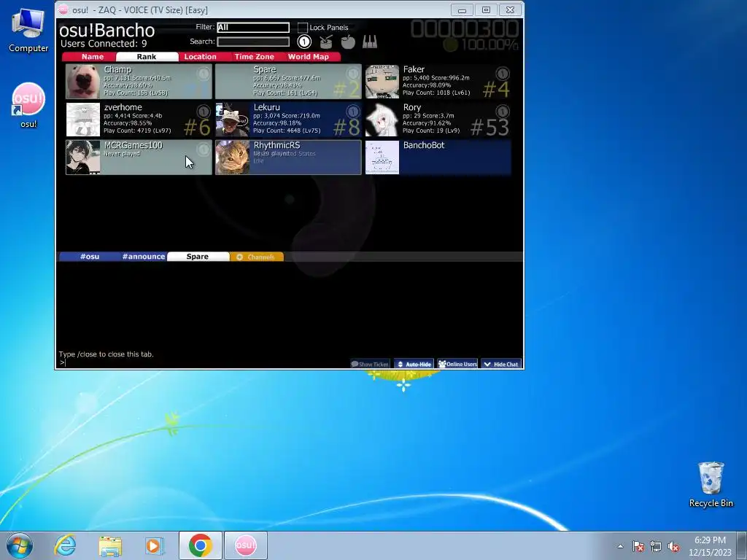Open Windows Explorer from the taskbar
747x560 pixels.
point(110,545)
